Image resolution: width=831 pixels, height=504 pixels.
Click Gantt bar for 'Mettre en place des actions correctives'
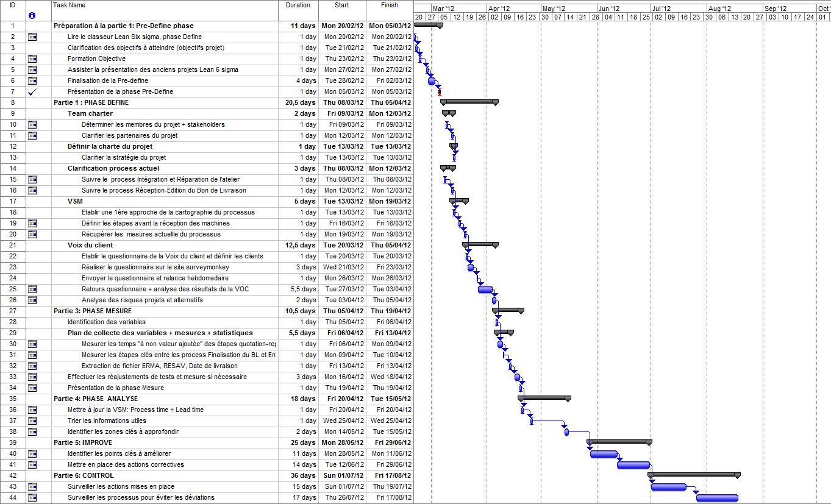click(633, 465)
